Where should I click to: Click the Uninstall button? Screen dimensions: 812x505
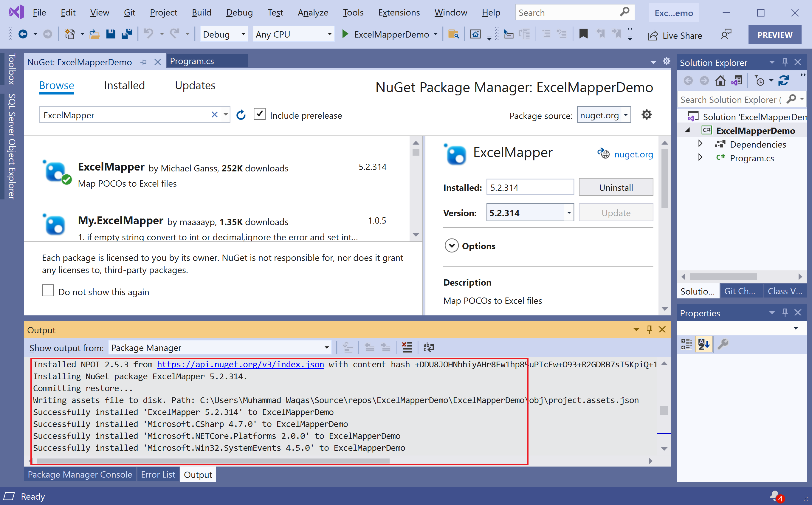pos(616,188)
